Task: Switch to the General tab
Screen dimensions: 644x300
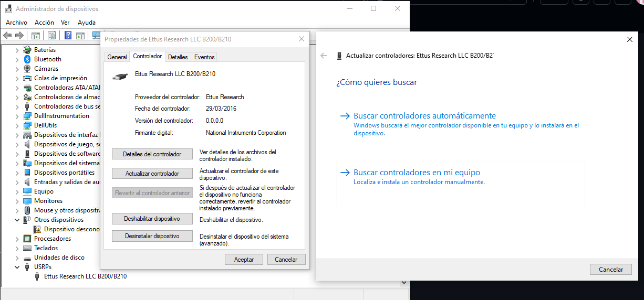Action: tap(117, 57)
